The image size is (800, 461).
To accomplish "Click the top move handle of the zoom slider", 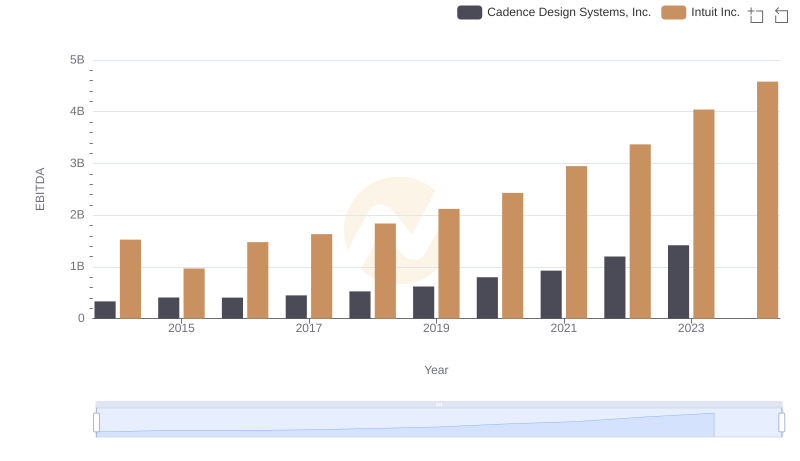I will (439, 404).
